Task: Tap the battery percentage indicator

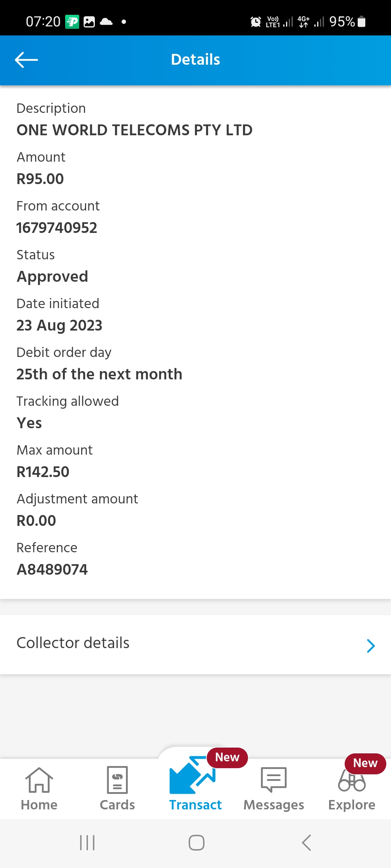Action: coord(342,22)
